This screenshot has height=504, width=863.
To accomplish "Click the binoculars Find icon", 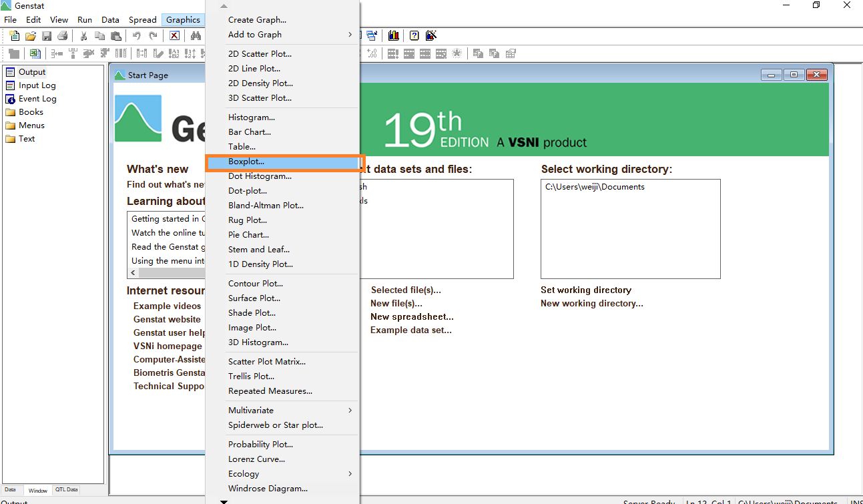I will 196,36.
